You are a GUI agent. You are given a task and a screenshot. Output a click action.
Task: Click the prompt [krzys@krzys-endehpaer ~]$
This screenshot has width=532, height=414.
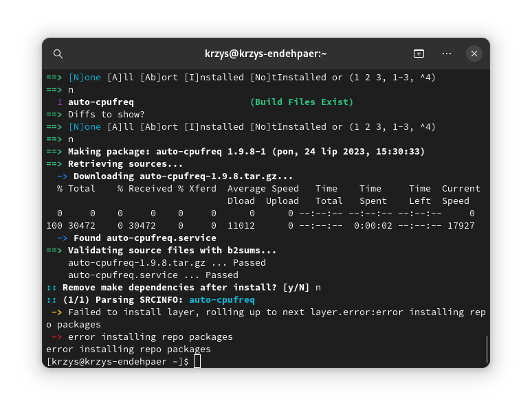tap(118, 362)
